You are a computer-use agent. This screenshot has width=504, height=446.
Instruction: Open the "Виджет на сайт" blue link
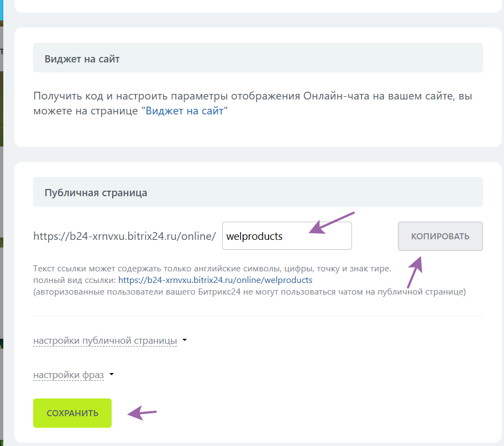(x=185, y=111)
